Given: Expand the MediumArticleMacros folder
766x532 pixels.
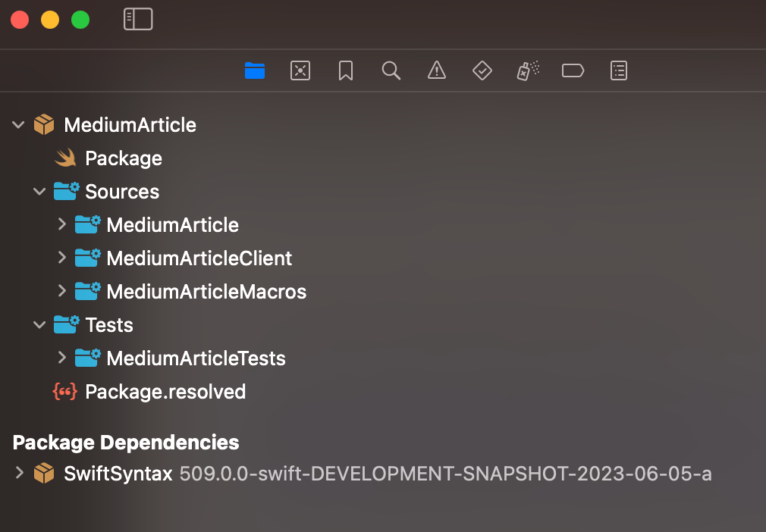Looking at the screenshot, I should coord(62,292).
